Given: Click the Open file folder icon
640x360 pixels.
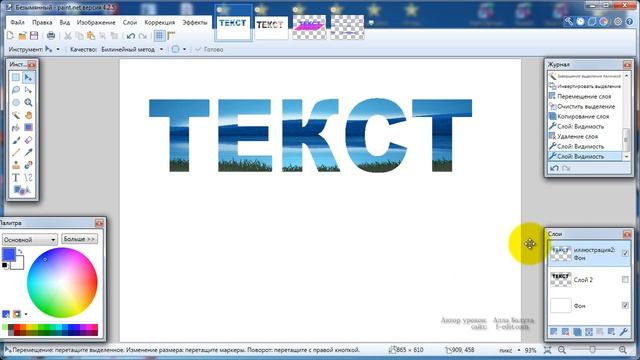Looking at the screenshot, I should click(22, 36).
